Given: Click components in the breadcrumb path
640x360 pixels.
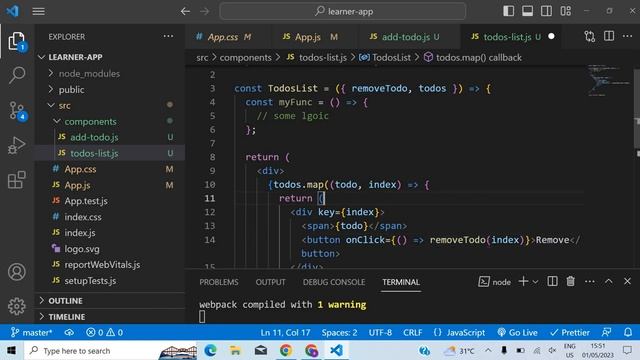Looking at the screenshot, I should click(245, 58).
